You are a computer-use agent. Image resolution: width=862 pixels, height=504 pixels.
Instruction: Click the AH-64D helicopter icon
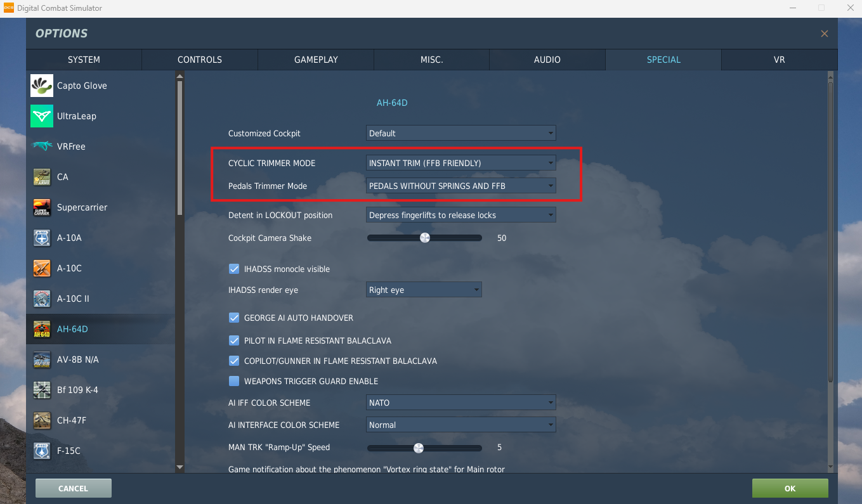point(42,329)
